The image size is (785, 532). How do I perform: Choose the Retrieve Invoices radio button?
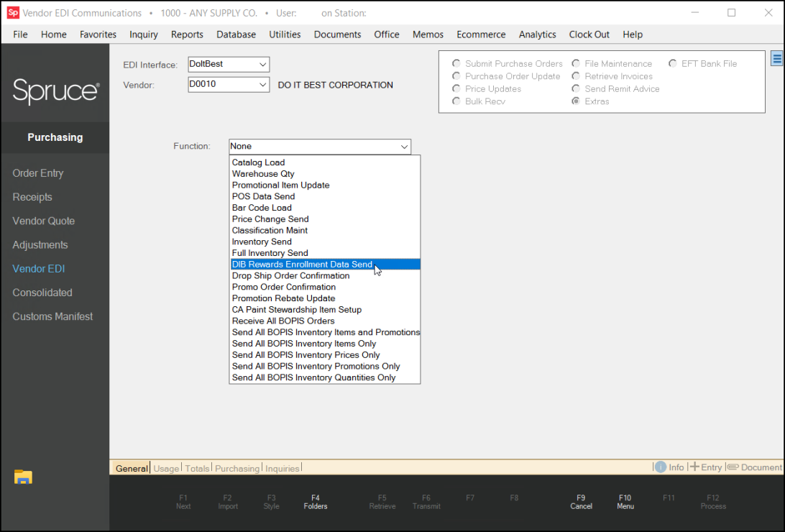577,76
